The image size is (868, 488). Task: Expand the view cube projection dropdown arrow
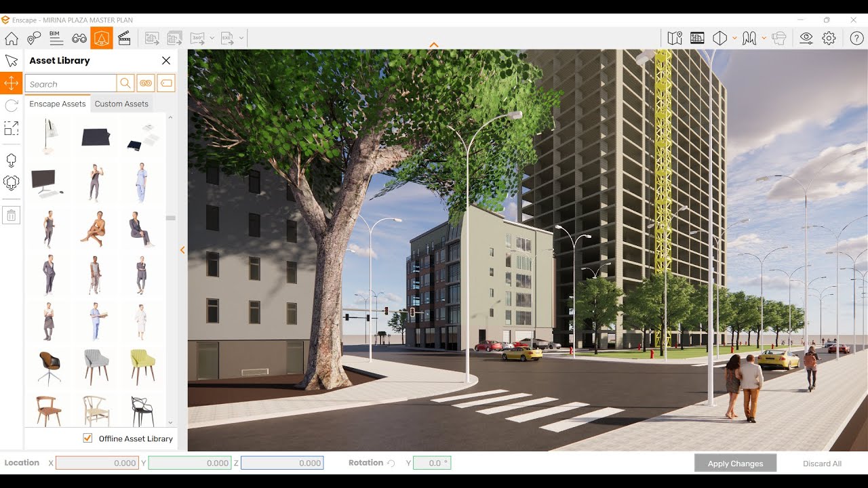point(734,38)
